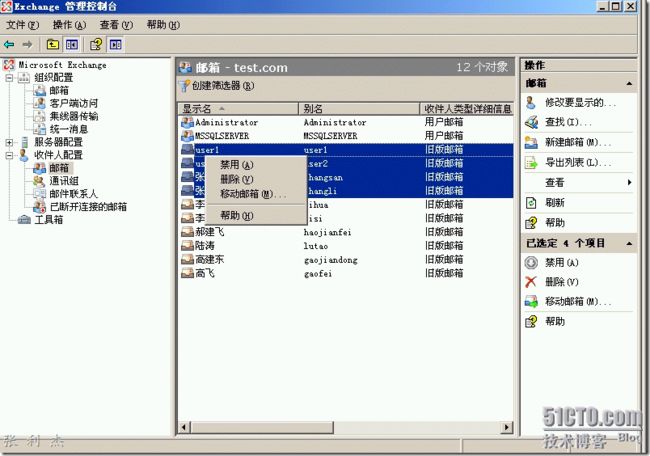650x456 pixels.
Task: Click the modify displayed recipients icon in actions pane
Action: 531,102
